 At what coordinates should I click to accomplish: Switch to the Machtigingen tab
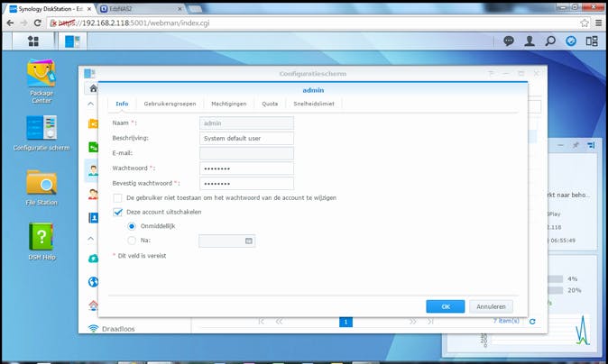click(229, 104)
